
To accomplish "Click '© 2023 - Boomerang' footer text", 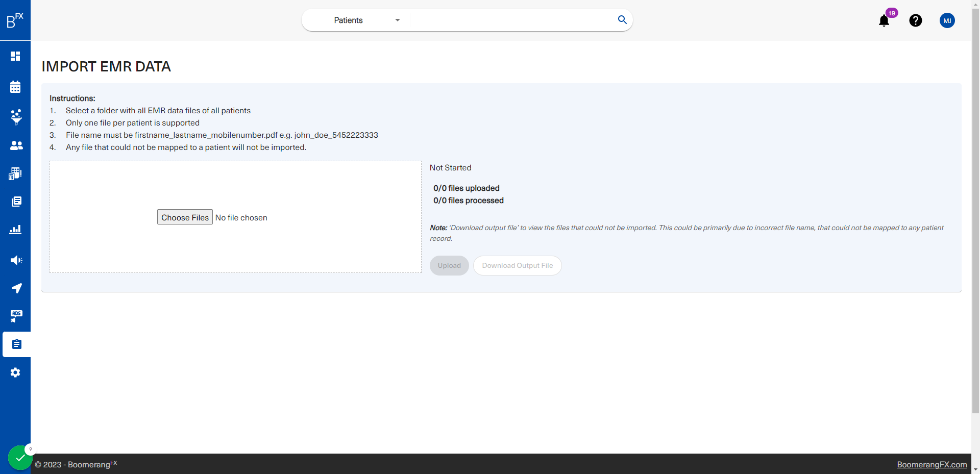I will [x=76, y=464].
